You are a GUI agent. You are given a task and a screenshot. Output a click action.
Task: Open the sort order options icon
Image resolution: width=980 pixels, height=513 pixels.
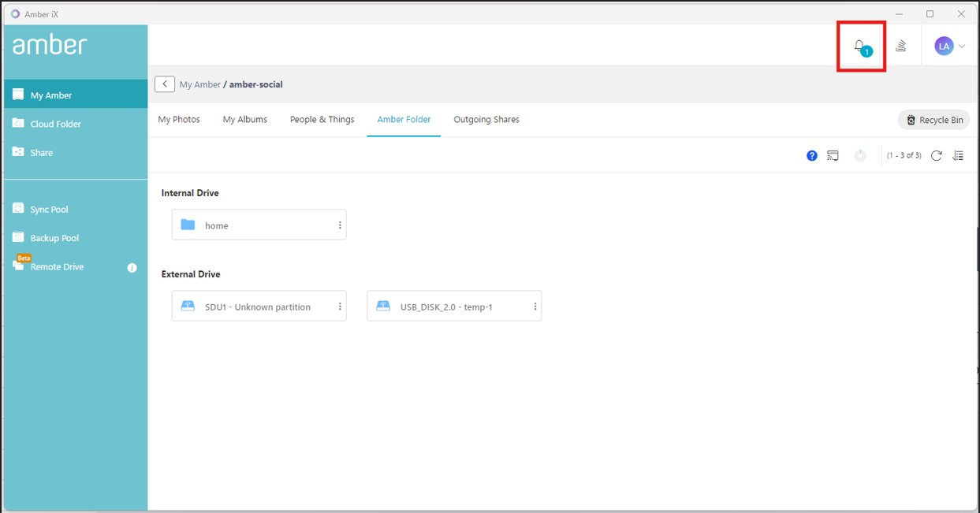coord(958,156)
